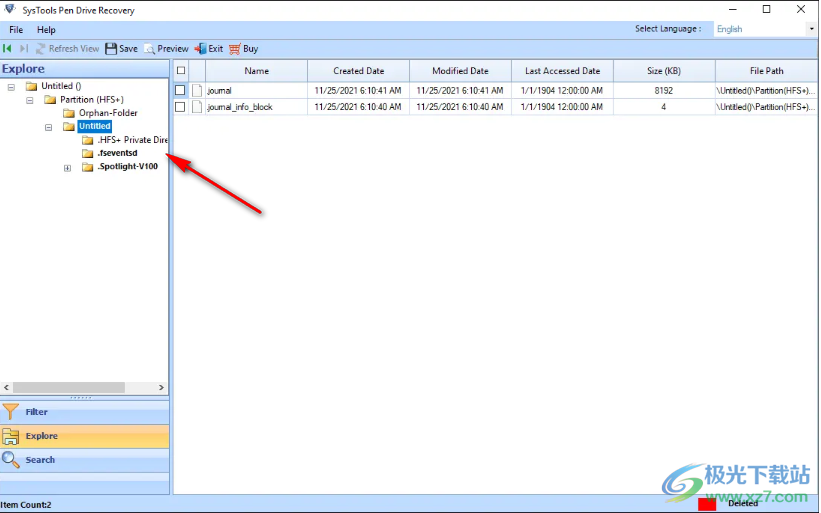Open the File menu
This screenshot has height=513, width=821.
click(x=16, y=30)
